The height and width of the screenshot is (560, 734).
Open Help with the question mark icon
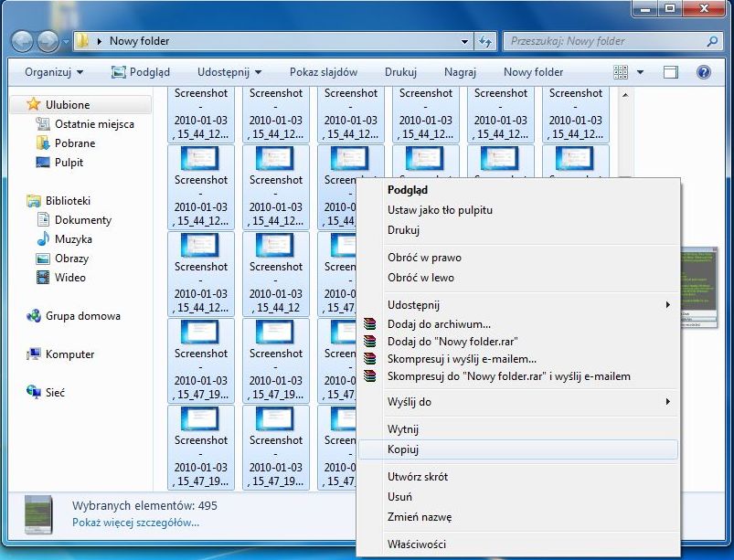point(704,72)
